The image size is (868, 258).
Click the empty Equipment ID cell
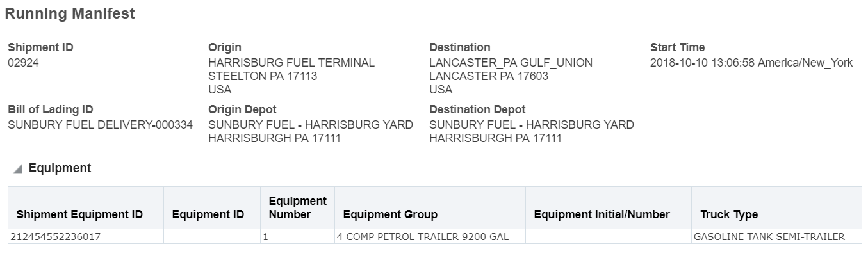pyautogui.click(x=211, y=237)
